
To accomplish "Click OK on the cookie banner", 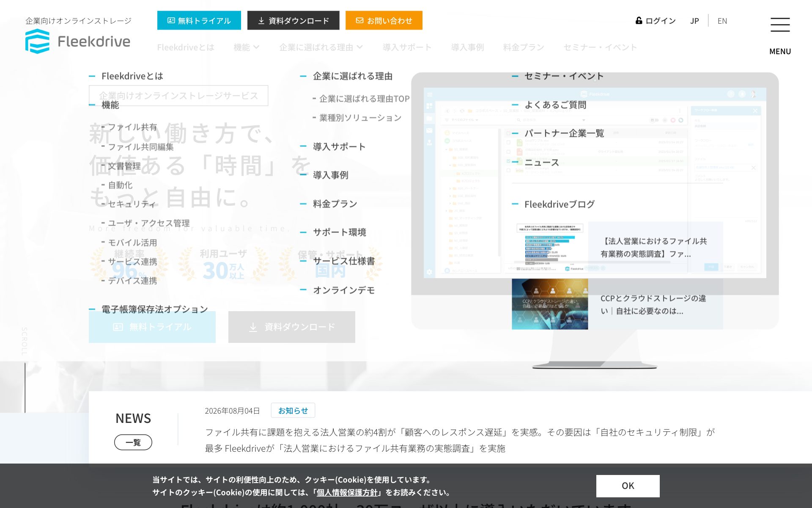I will [628, 486].
